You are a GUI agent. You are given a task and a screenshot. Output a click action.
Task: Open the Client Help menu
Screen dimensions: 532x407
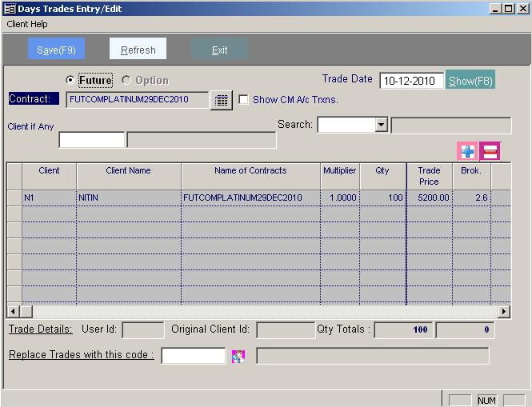point(27,25)
